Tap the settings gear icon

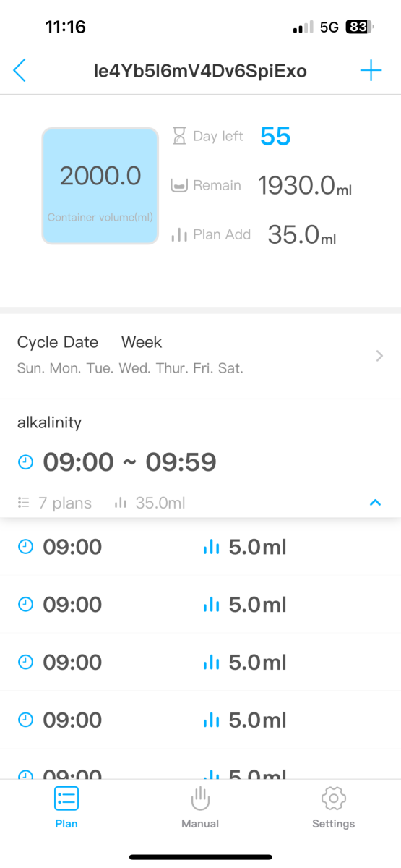[x=333, y=799]
